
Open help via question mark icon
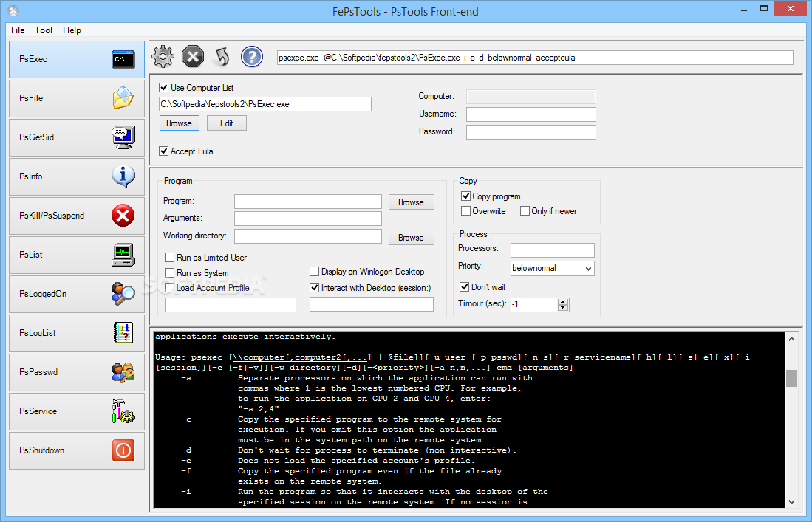coord(252,56)
